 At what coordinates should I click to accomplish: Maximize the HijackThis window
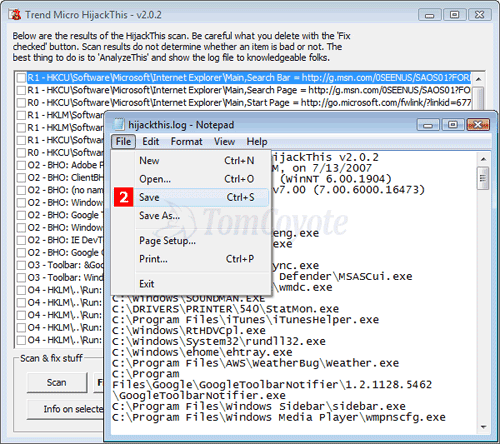[x=454, y=15]
